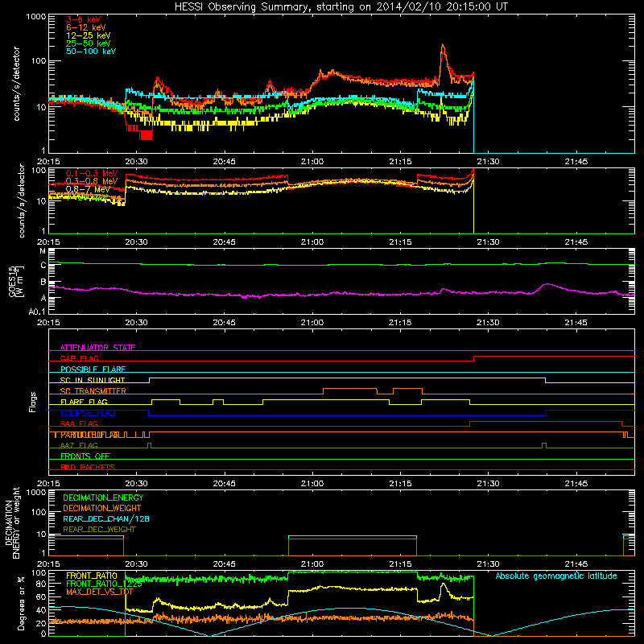Viewport: 644px width, 644px height.
Task: Select the ATTENUATOR_STATE flag label
Action: (97, 348)
